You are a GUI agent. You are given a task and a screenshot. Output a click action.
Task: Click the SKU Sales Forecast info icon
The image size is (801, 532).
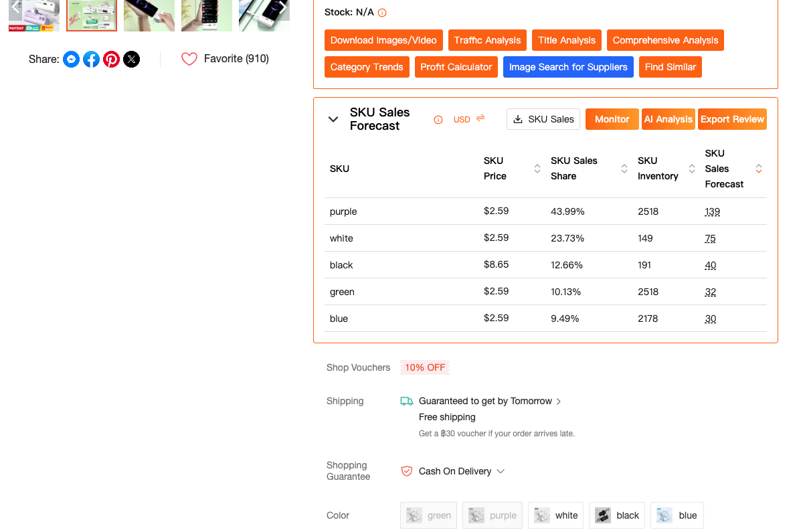tap(438, 120)
